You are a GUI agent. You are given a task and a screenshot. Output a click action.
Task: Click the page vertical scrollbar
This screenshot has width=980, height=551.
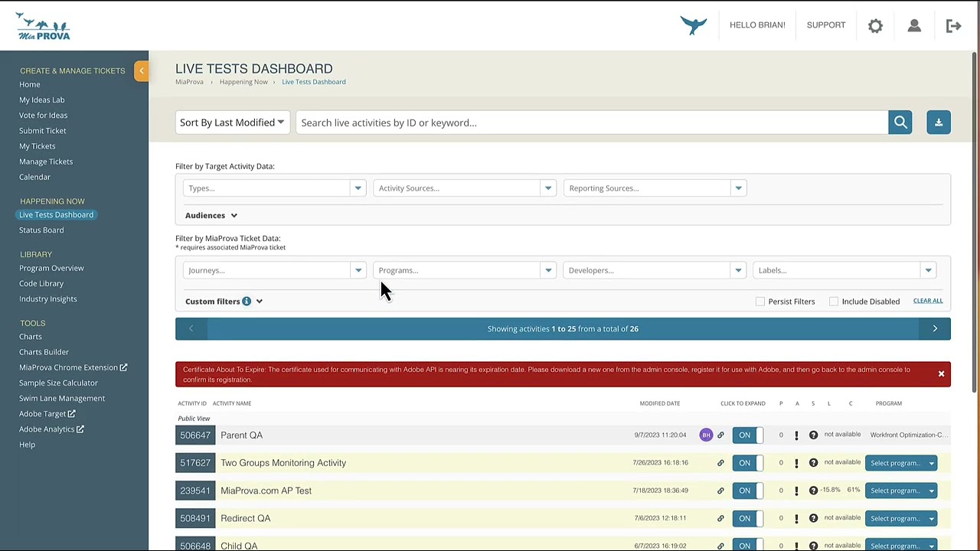pos(975,222)
